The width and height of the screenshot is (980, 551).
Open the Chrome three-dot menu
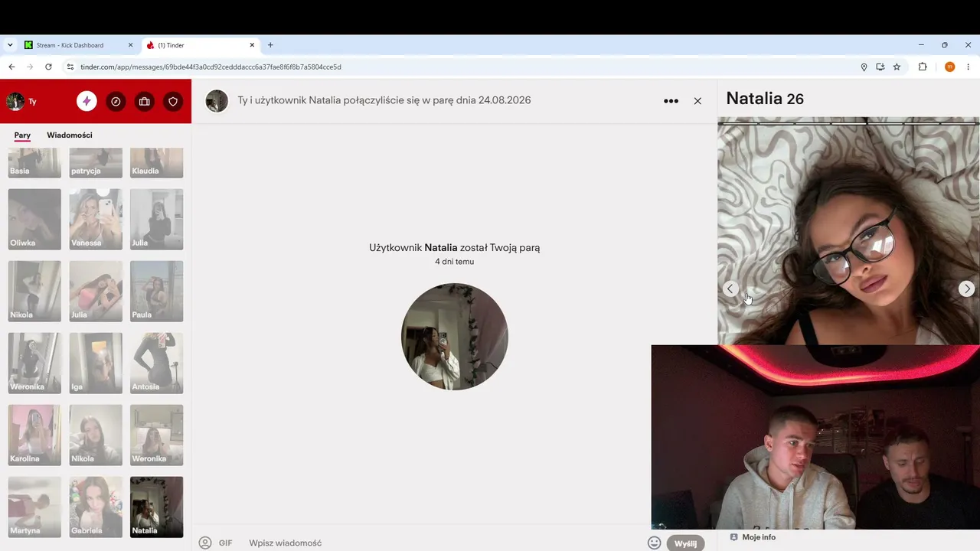969,67
